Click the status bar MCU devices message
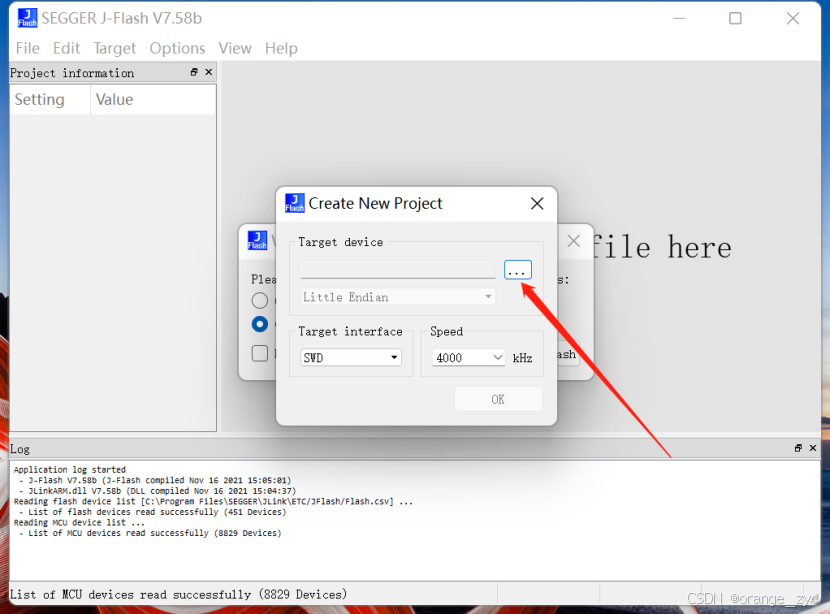 [x=178, y=594]
